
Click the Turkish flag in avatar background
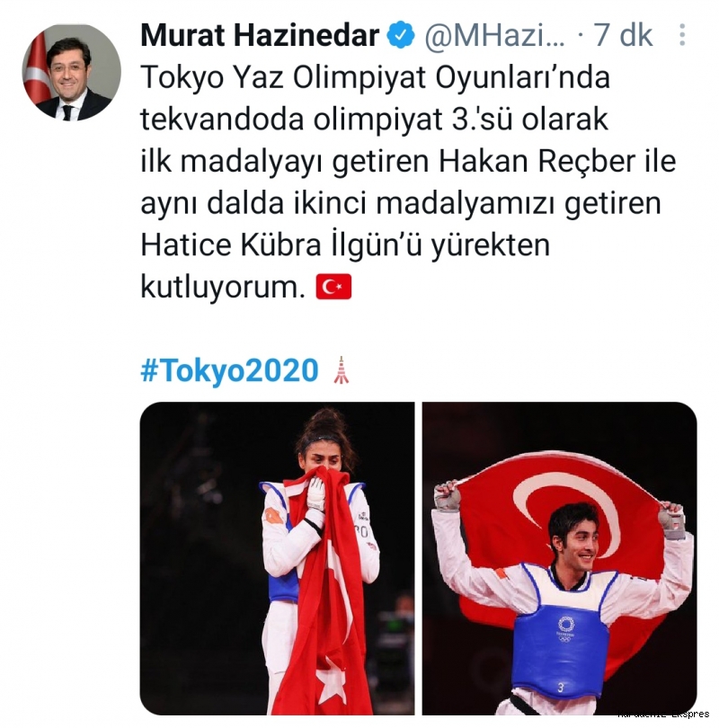tap(36, 69)
